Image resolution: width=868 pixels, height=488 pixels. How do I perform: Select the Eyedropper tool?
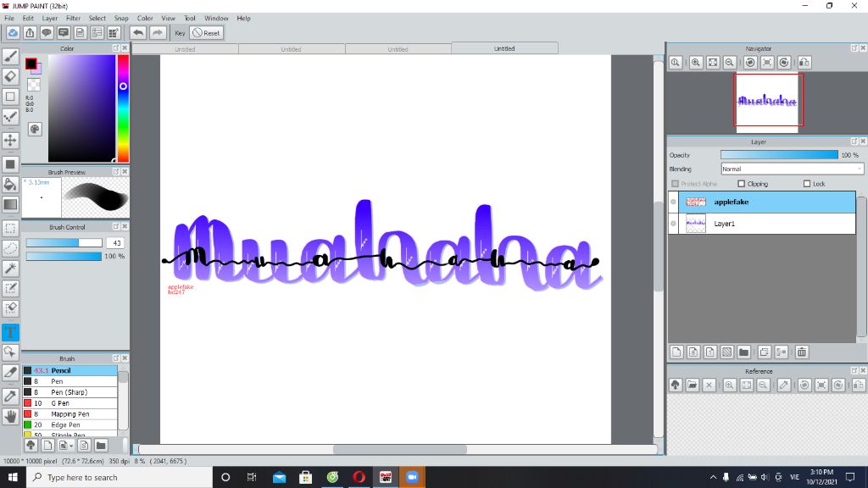[10, 396]
